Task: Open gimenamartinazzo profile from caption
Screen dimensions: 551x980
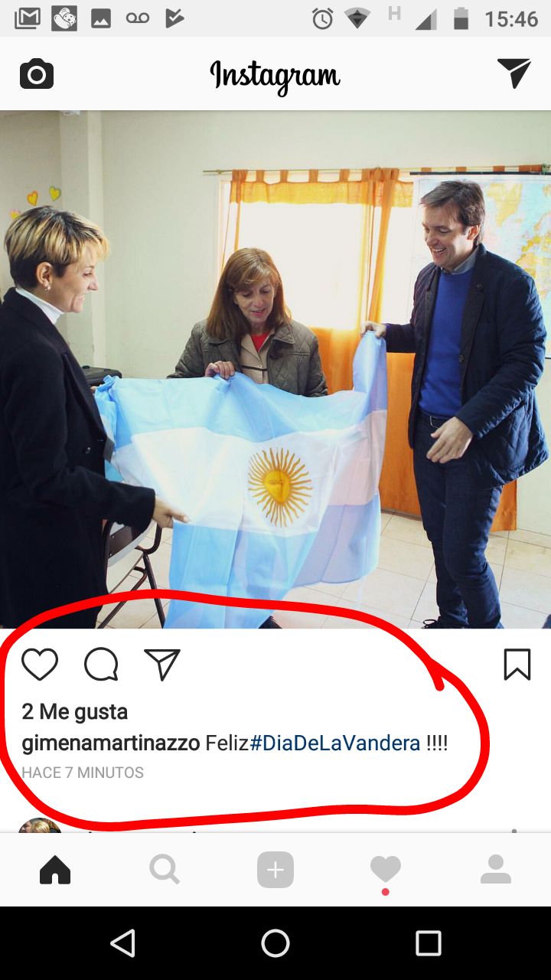Action: pos(111,743)
